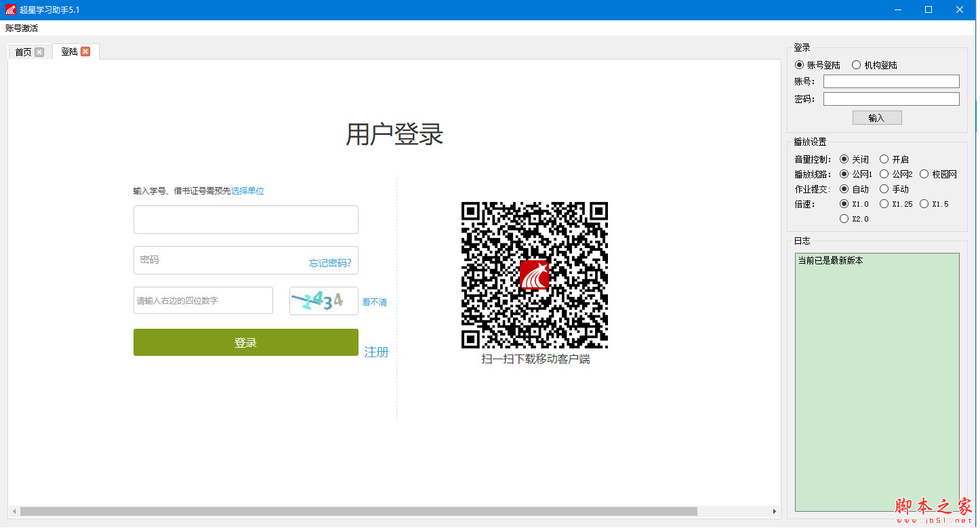
Task: Switch to the 首页 tab
Action: coord(24,52)
